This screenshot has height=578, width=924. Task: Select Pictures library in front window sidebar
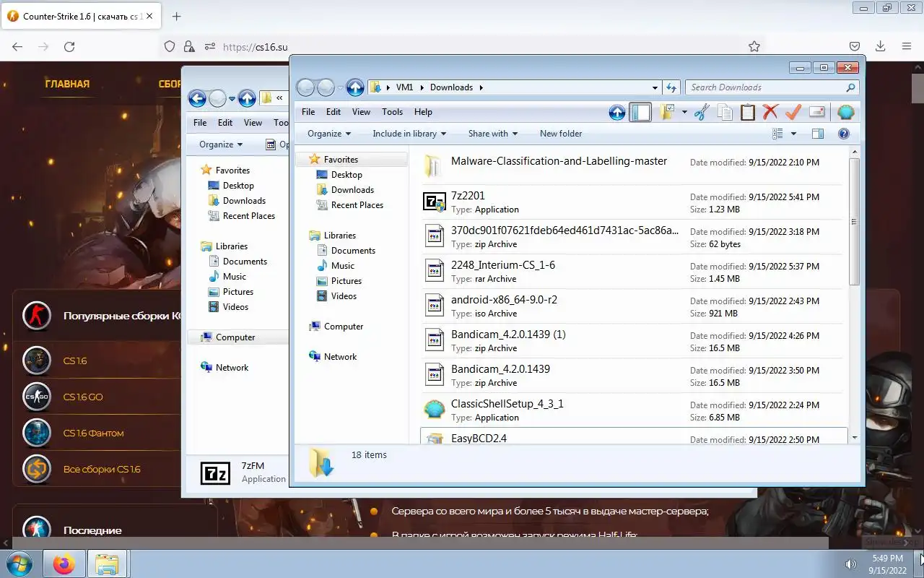(346, 281)
